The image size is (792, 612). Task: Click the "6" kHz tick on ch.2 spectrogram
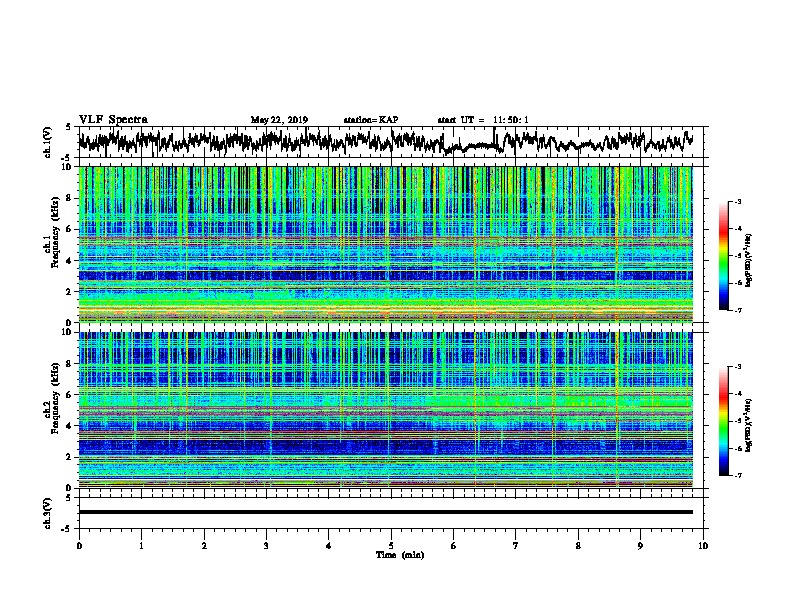70,395
